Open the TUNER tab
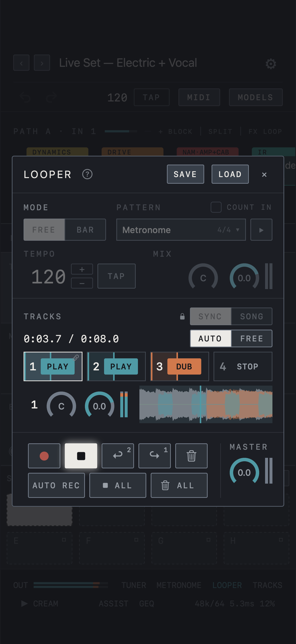 134,585
